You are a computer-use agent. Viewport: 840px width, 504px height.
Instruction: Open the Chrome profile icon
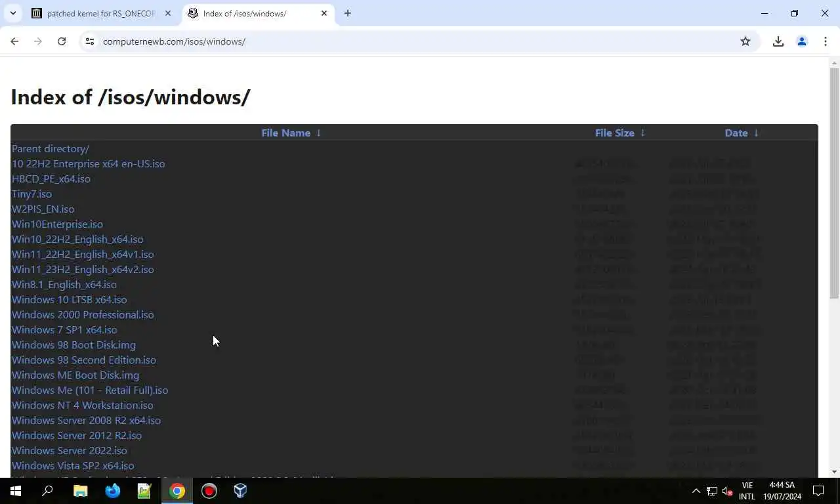pos(802,41)
